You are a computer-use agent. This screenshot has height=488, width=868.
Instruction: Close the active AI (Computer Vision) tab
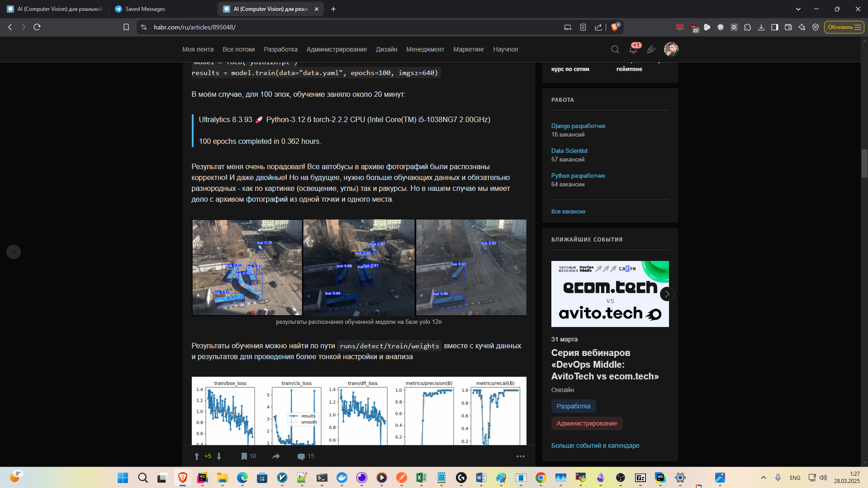[317, 9]
